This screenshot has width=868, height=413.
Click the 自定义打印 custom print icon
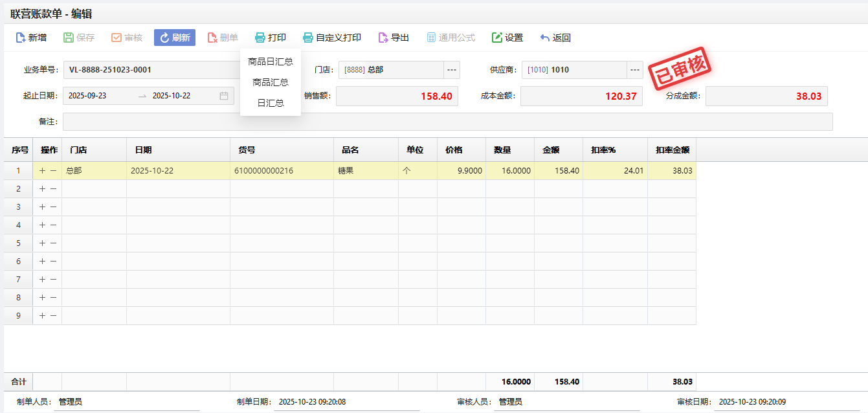[x=308, y=38]
